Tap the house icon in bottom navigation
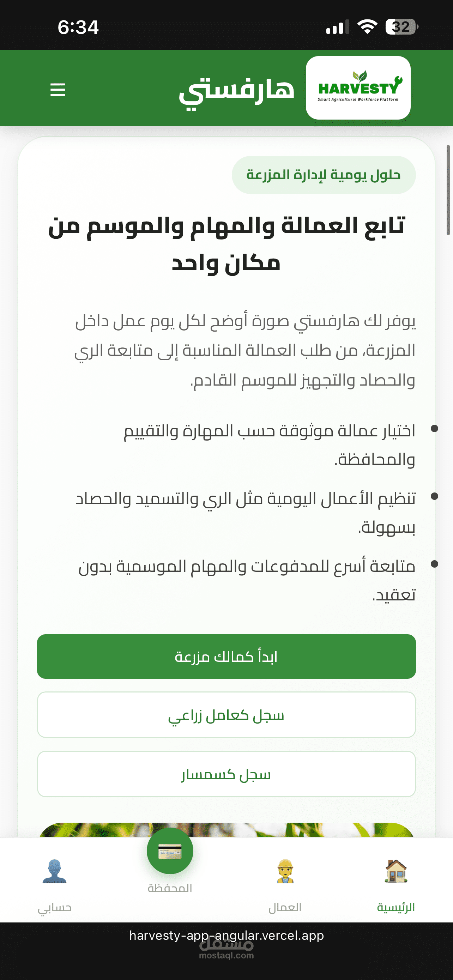The width and height of the screenshot is (453, 980). click(x=395, y=871)
